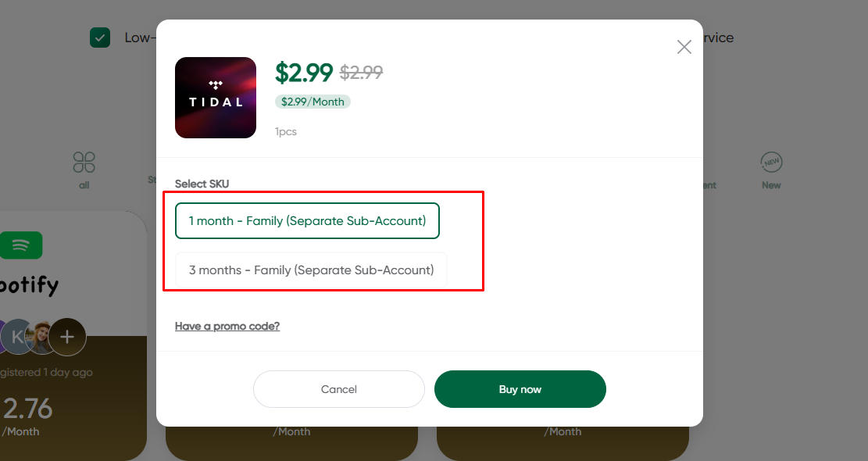
Task: Click the large green $2.99 price
Action: pos(304,73)
